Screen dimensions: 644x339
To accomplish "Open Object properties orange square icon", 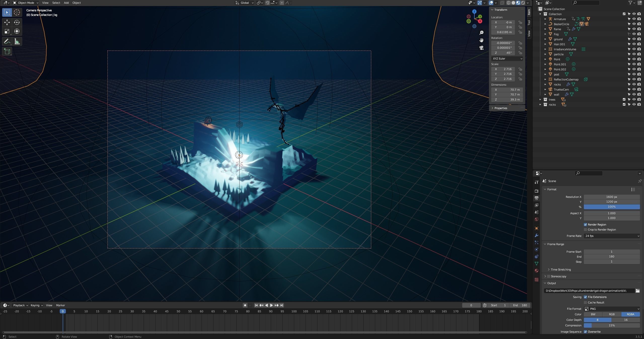I will tap(537, 228).
